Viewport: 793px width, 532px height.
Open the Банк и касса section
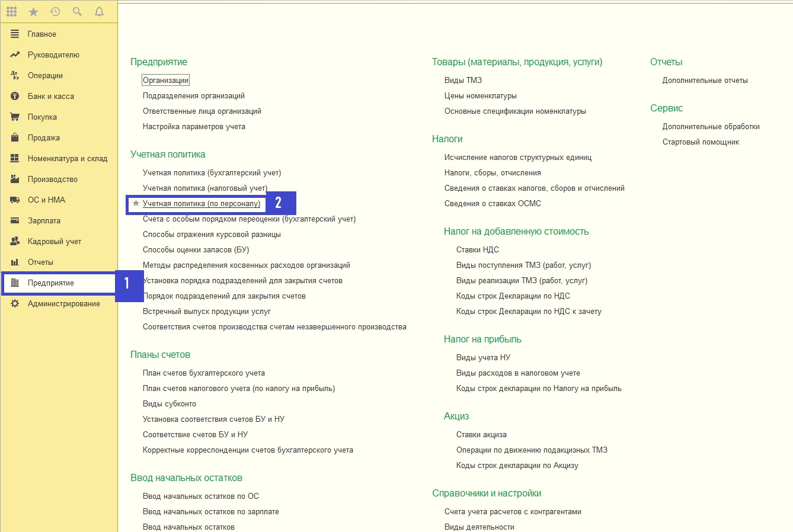pos(51,96)
